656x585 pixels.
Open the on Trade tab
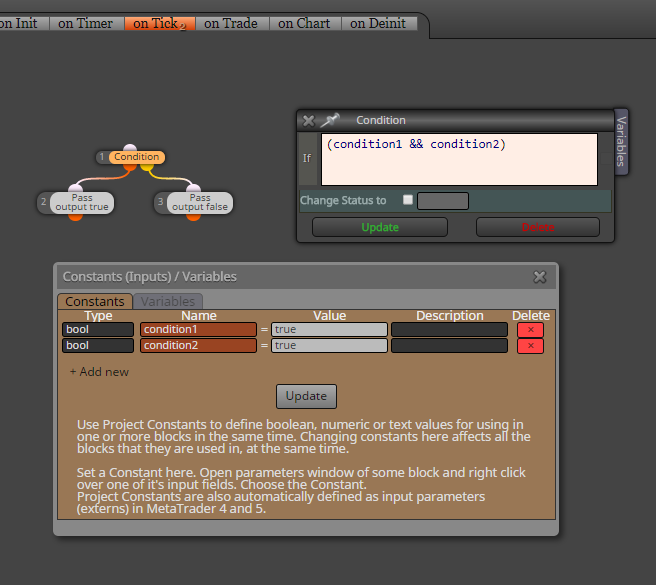pos(231,23)
